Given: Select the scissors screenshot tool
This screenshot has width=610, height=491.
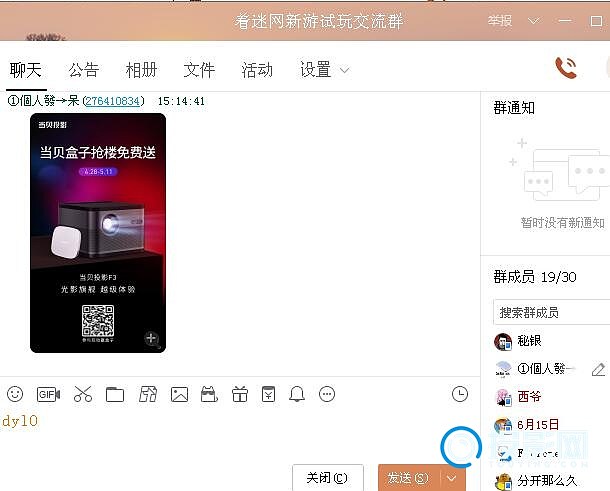Looking at the screenshot, I should point(82,394).
